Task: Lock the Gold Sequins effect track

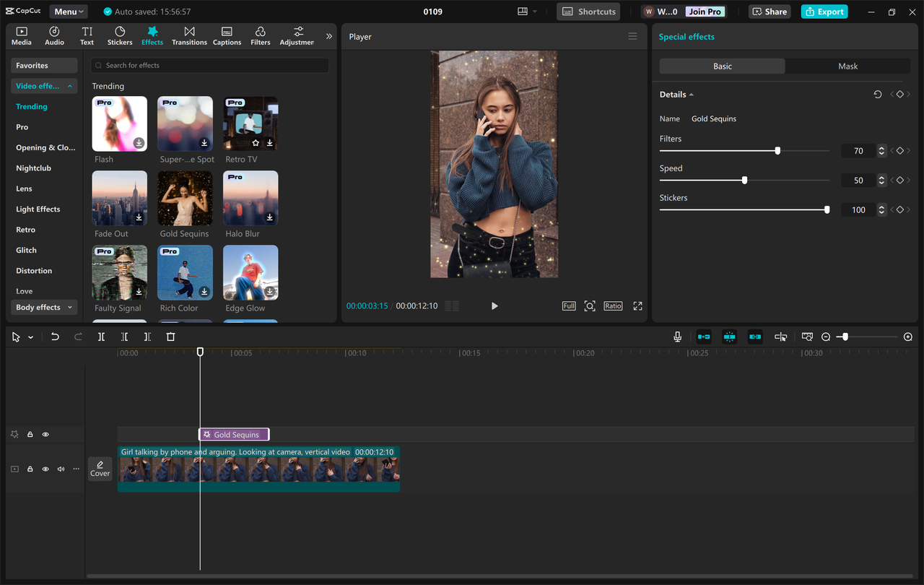Action: pyautogui.click(x=30, y=433)
